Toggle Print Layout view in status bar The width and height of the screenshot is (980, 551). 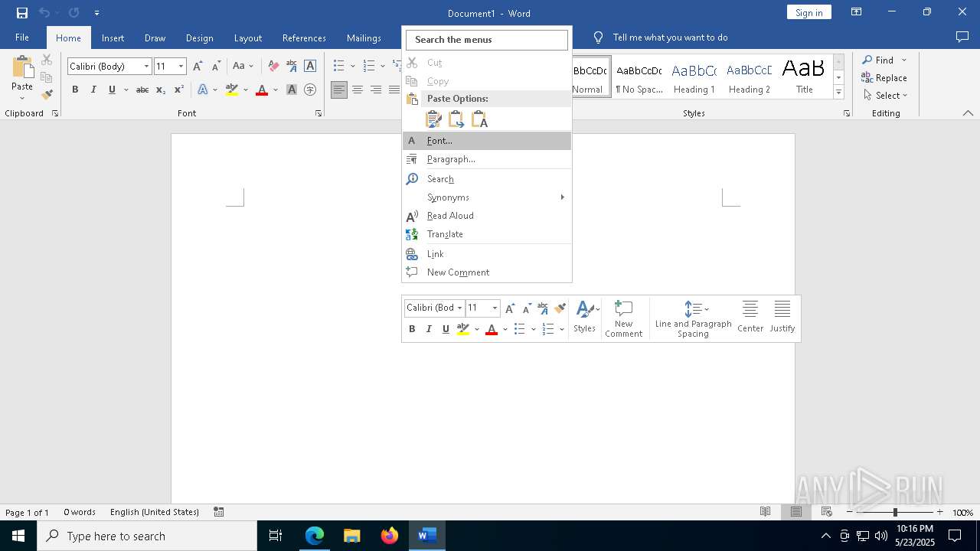tap(795, 512)
